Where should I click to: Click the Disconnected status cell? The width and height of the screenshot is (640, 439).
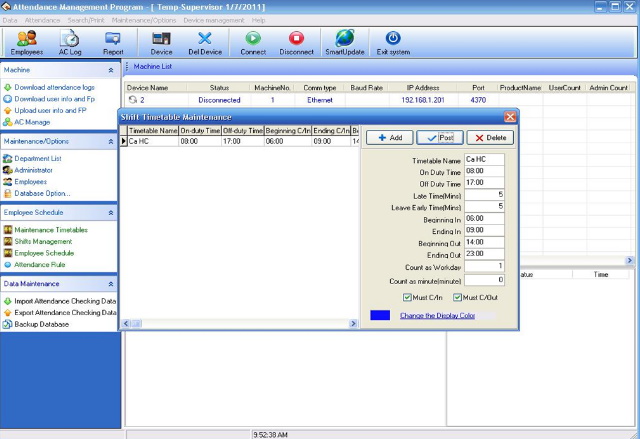219,100
